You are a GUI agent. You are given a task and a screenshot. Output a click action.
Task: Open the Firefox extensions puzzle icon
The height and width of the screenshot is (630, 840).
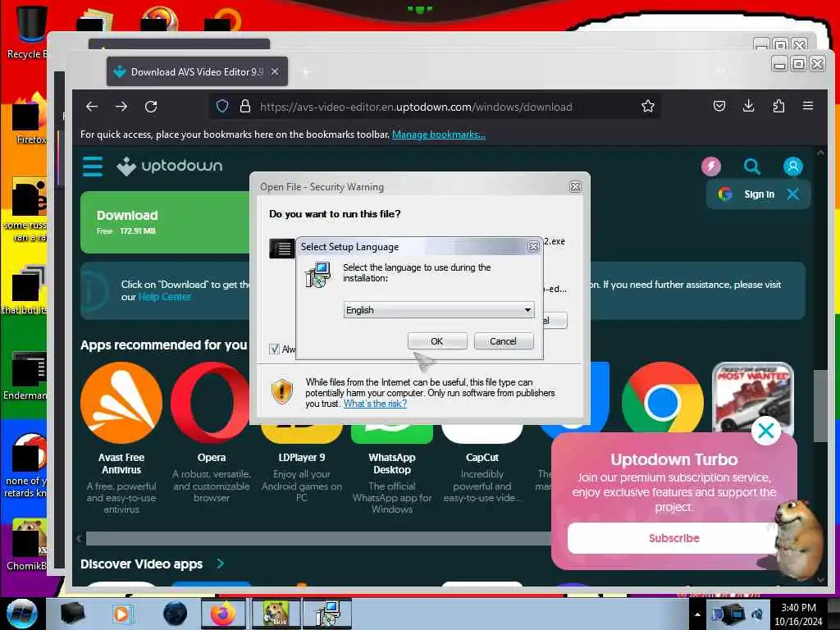(778, 106)
